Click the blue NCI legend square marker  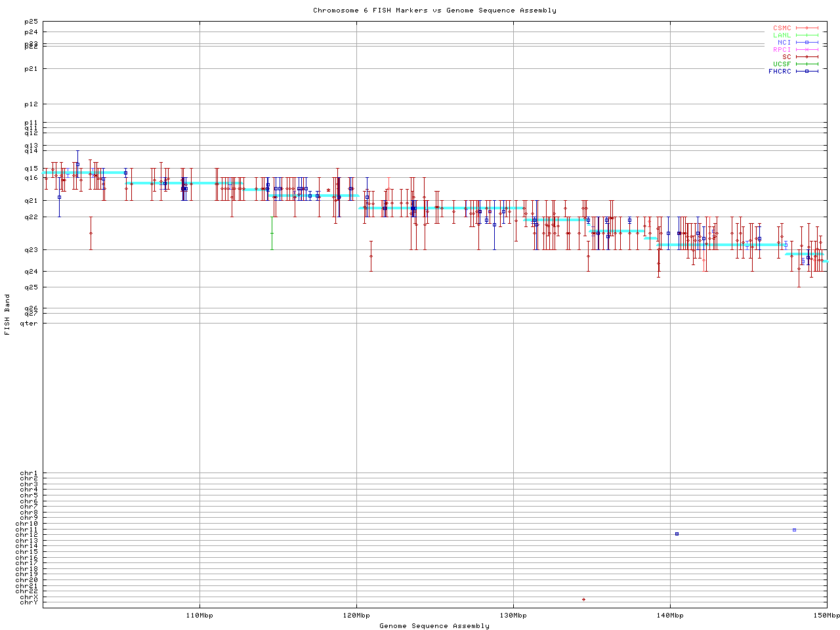807,43
